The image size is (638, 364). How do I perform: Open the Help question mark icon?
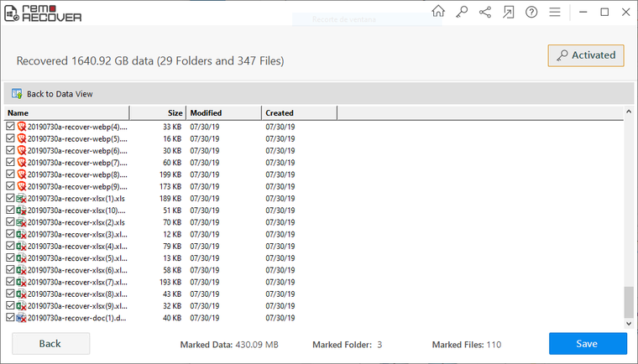531,12
